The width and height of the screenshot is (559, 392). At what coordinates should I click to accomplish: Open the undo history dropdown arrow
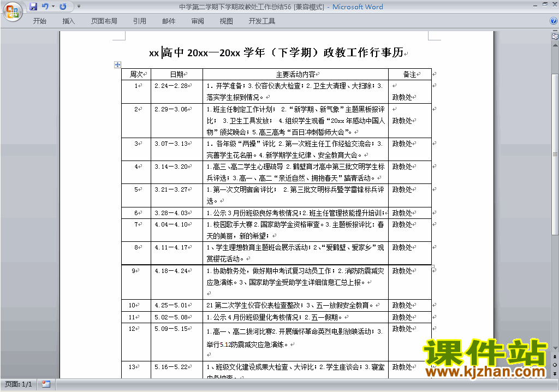(53, 7)
